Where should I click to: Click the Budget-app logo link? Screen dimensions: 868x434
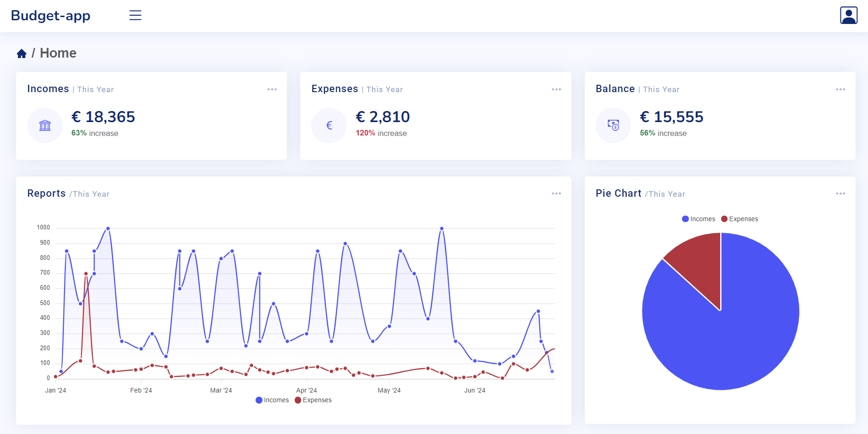pyautogui.click(x=51, y=16)
